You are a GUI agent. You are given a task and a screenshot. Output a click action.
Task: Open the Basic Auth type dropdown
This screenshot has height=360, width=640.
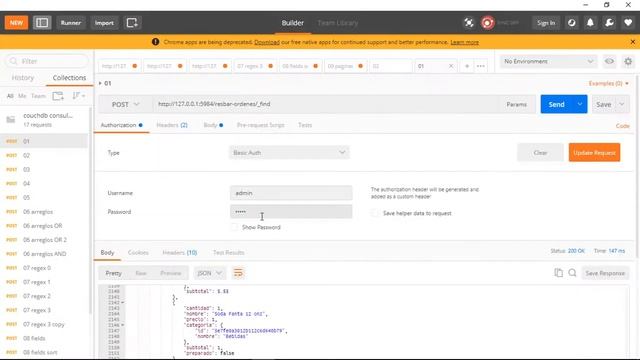point(289,153)
